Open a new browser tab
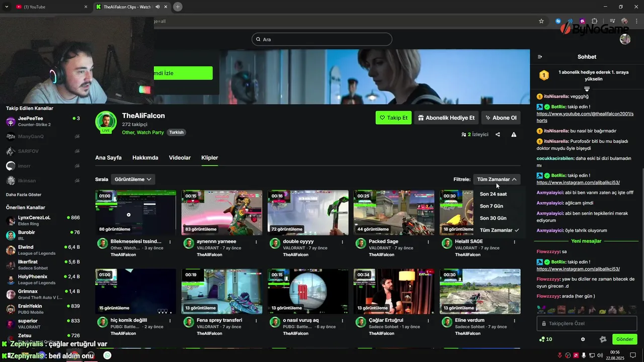This screenshot has height=362, width=644. [x=178, y=7]
